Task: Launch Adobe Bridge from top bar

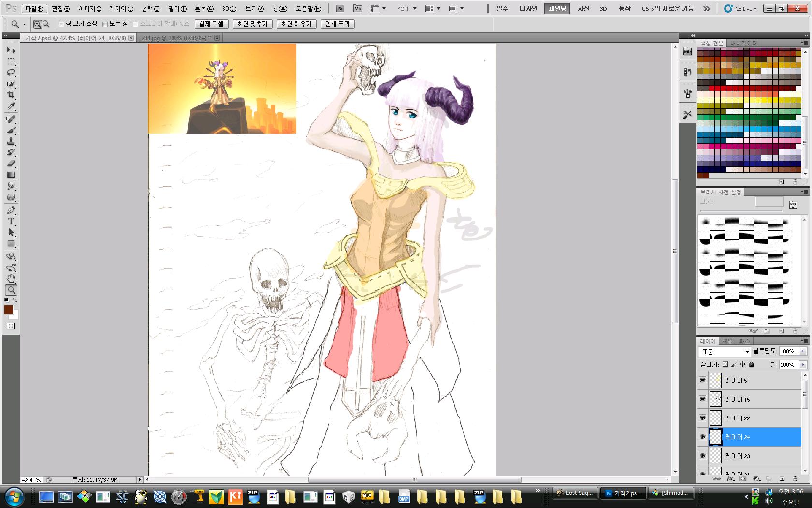Action: click(340, 8)
